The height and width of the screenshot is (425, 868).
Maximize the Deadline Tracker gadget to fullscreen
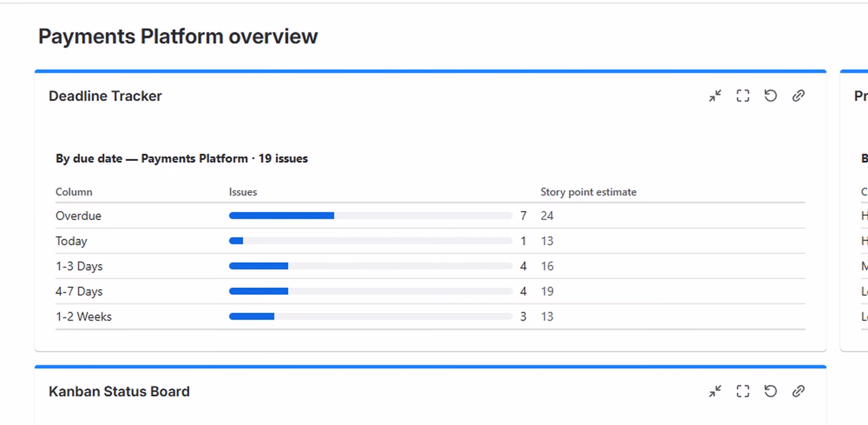743,96
